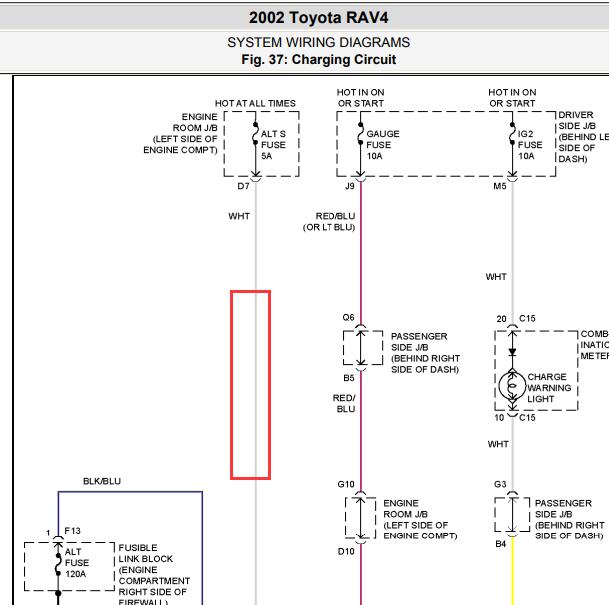Click connector label 'Q6'
Screen dimensions: 609x605
tap(348, 318)
